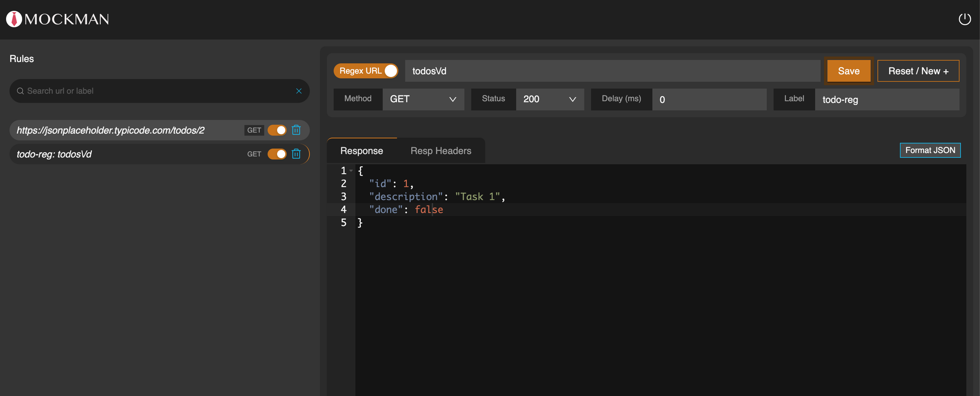Select the Response tab

[x=362, y=150]
